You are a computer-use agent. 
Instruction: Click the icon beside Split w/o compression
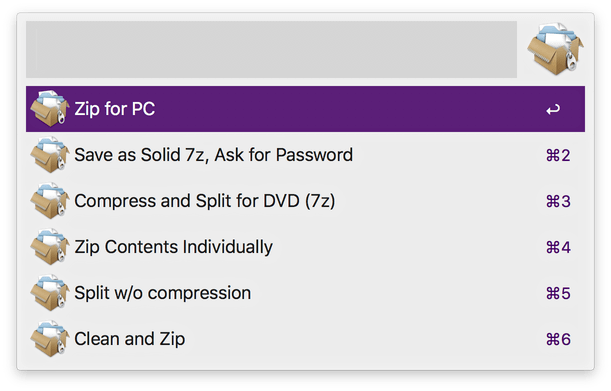coord(49,293)
